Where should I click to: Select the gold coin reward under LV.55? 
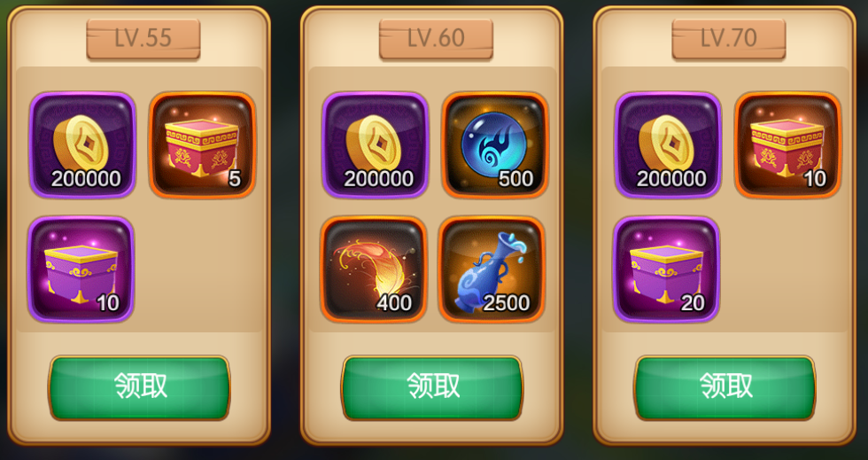(x=82, y=144)
